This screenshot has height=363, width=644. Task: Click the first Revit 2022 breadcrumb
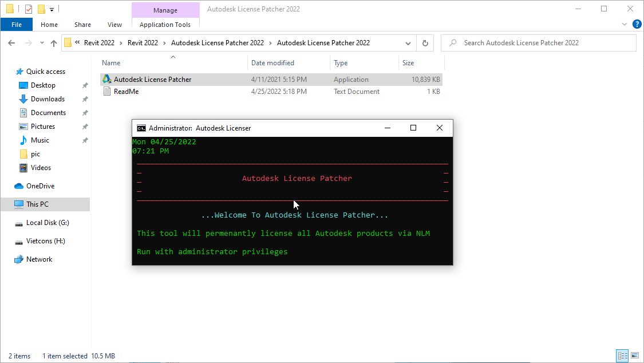coord(100,43)
